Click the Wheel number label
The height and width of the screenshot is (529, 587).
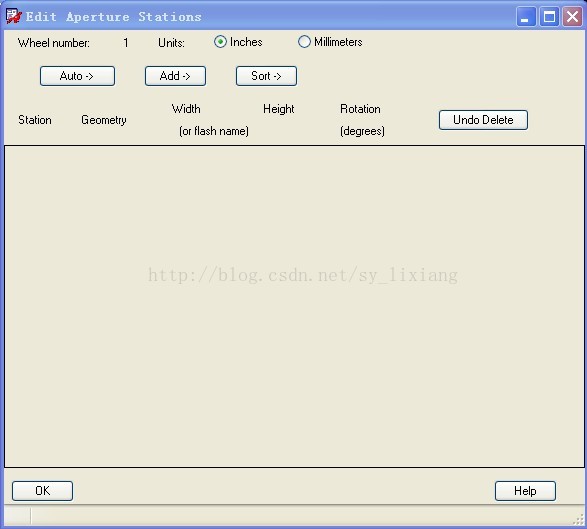[x=54, y=43]
